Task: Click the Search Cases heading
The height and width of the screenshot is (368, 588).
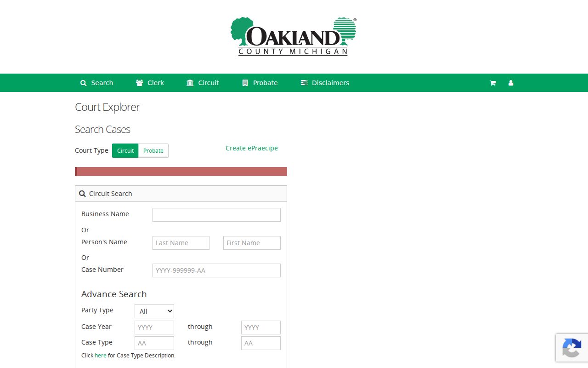Action: (x=102, y=130)
